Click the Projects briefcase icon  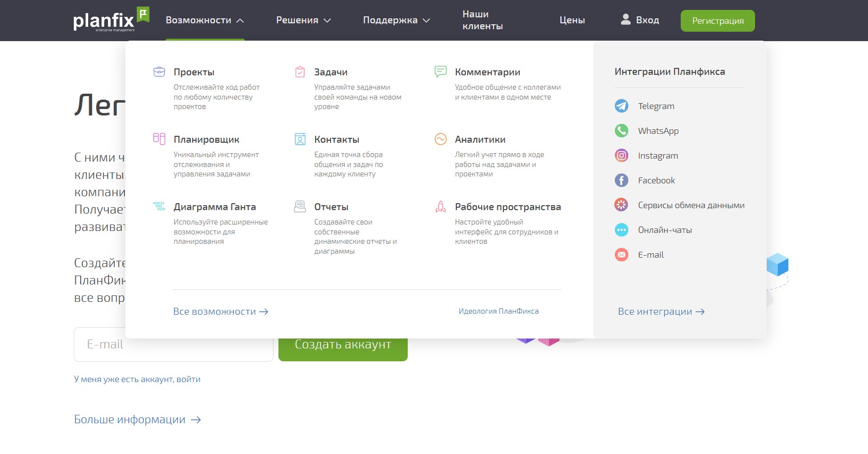point(159,72)
